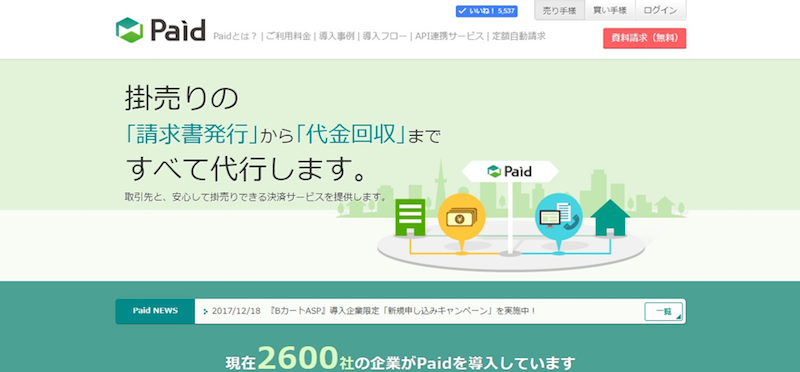Open API連携サービス link

[x=449, y=36]
